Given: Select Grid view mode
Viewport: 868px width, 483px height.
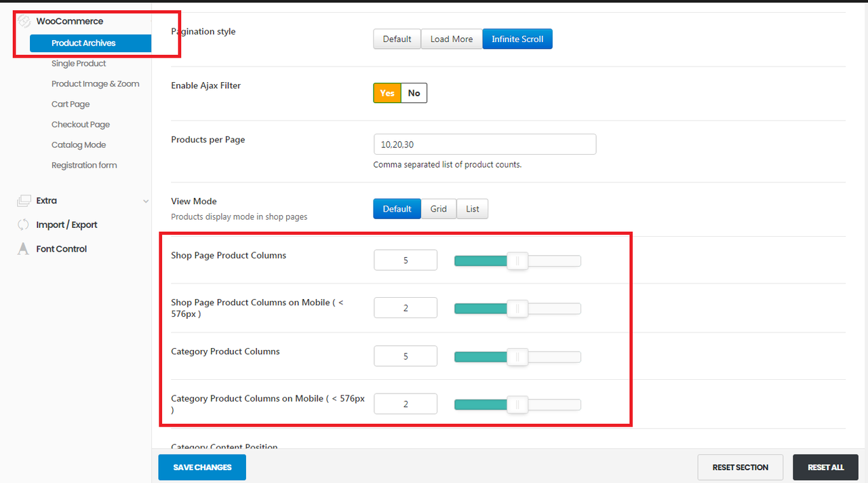Looking at the screenshot, I should [x=439, y=208].
